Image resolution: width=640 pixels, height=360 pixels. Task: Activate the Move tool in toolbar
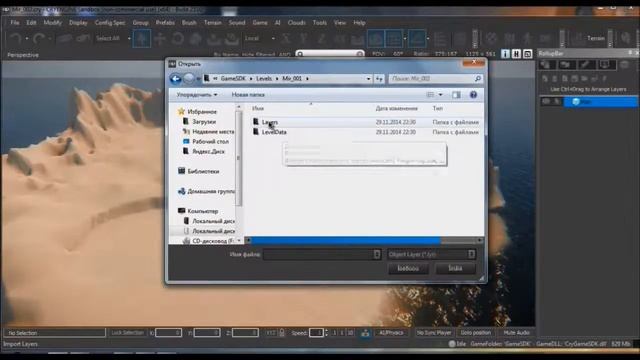[x=160, y=38]
